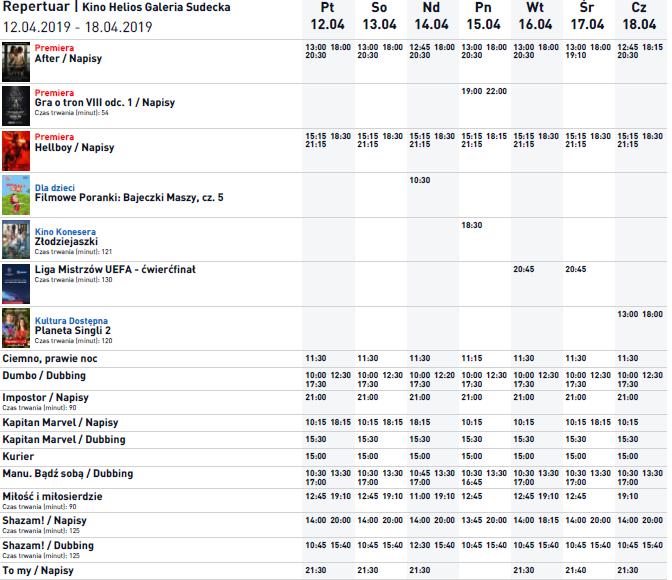The image size is (672, 580).
Task: Click the Dla dzieci category label
Action: pos(54,188)
